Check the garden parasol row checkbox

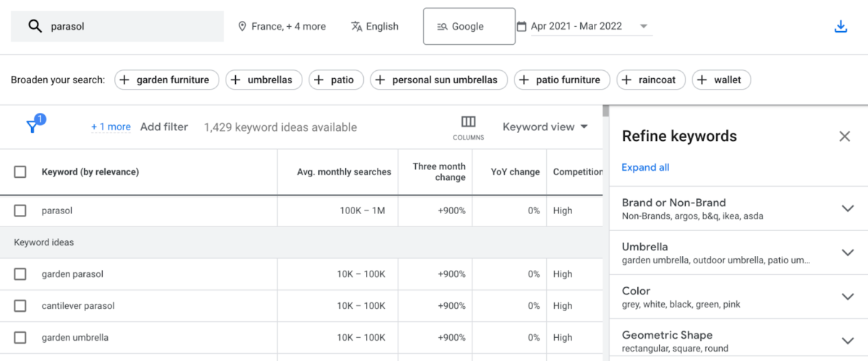click(20, 274)
